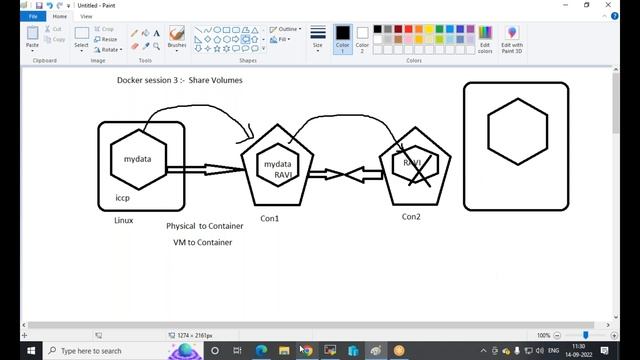Screen dimensions: 640x360
Task: Choose the Rectangle shape
Action: pos(227,30)
